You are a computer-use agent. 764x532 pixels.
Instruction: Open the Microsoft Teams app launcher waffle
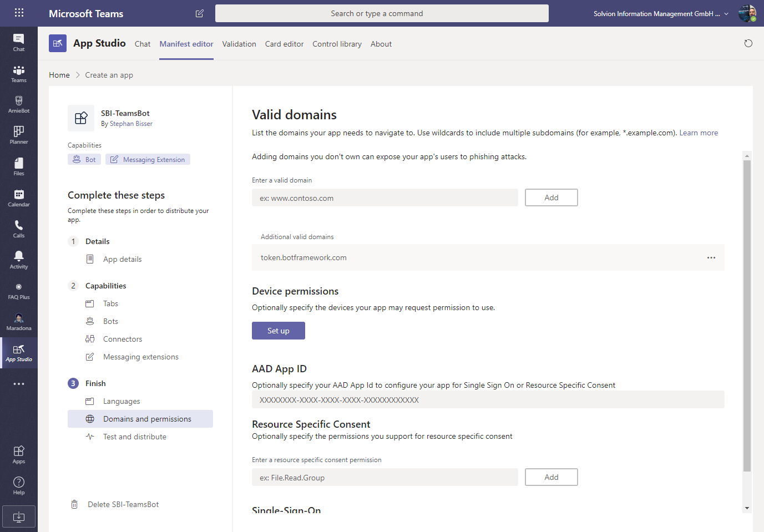tap(19, 13)
